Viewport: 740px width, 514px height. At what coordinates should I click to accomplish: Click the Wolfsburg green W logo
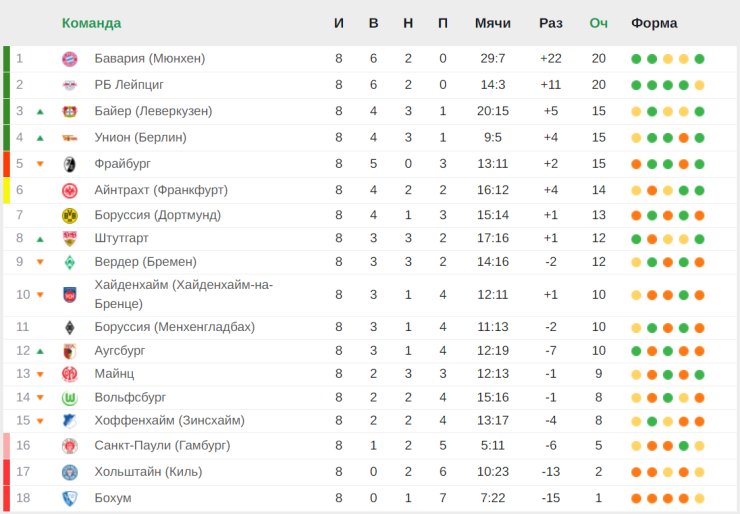(70, 398)
